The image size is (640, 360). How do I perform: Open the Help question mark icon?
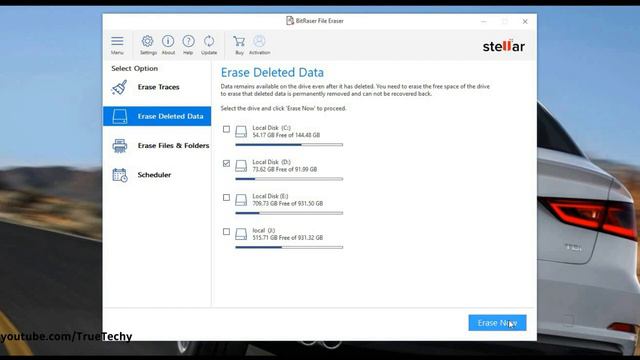(188, 41)
